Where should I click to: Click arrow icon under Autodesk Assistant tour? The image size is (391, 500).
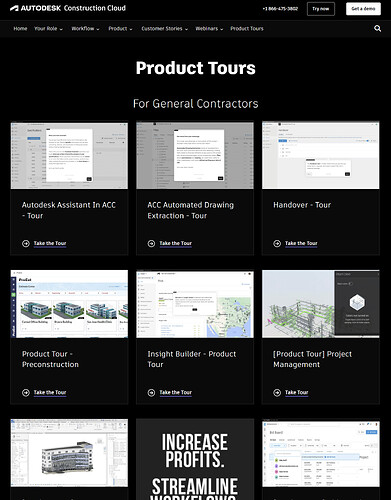click(26, 244)
